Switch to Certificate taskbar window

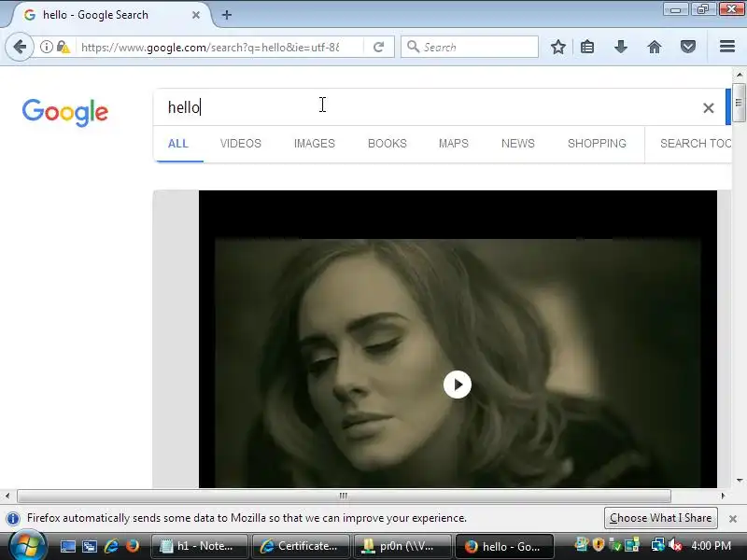pos(301,546)
